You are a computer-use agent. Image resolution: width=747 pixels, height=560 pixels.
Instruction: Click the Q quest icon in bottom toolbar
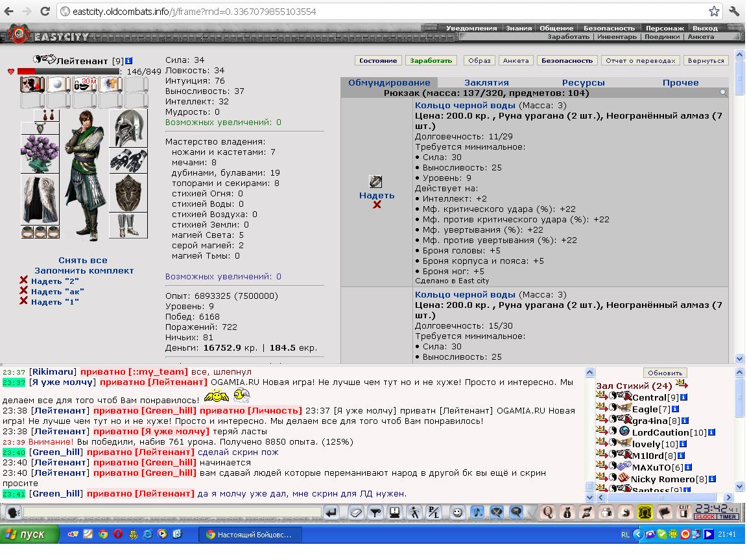tap(548, 513)
